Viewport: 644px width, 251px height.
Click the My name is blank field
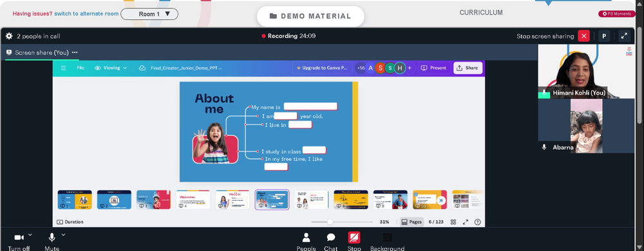pos(310,107)
